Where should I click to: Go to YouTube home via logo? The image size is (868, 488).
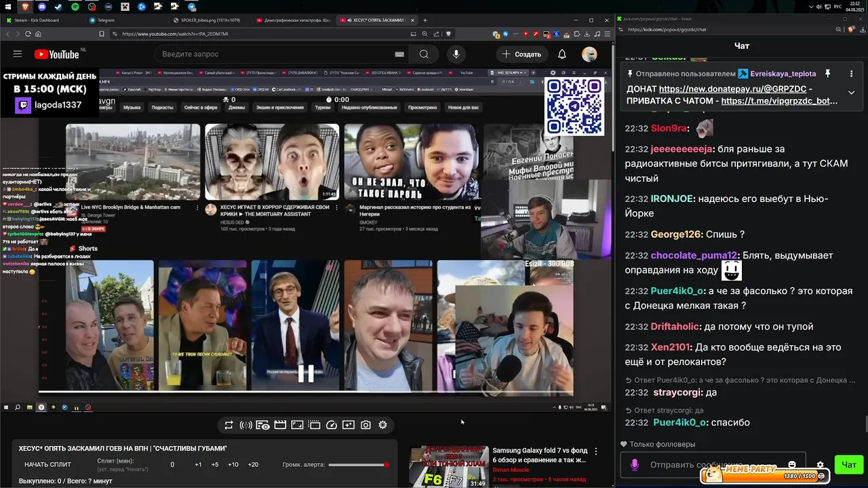pos(57,54)
